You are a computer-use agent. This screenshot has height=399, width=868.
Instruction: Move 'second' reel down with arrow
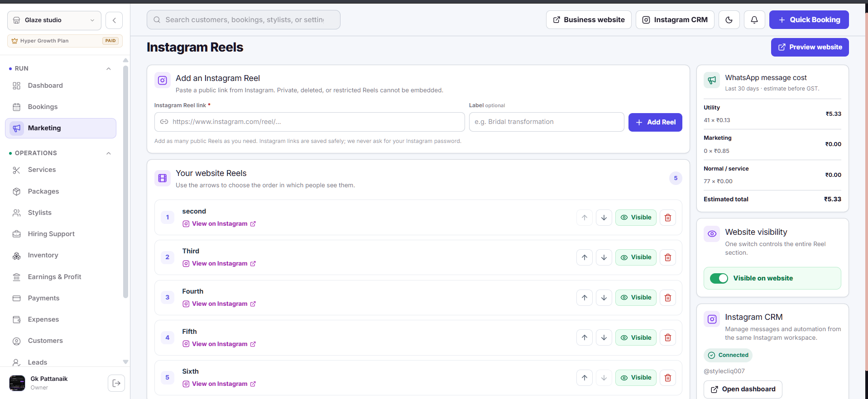pos(604,218)
